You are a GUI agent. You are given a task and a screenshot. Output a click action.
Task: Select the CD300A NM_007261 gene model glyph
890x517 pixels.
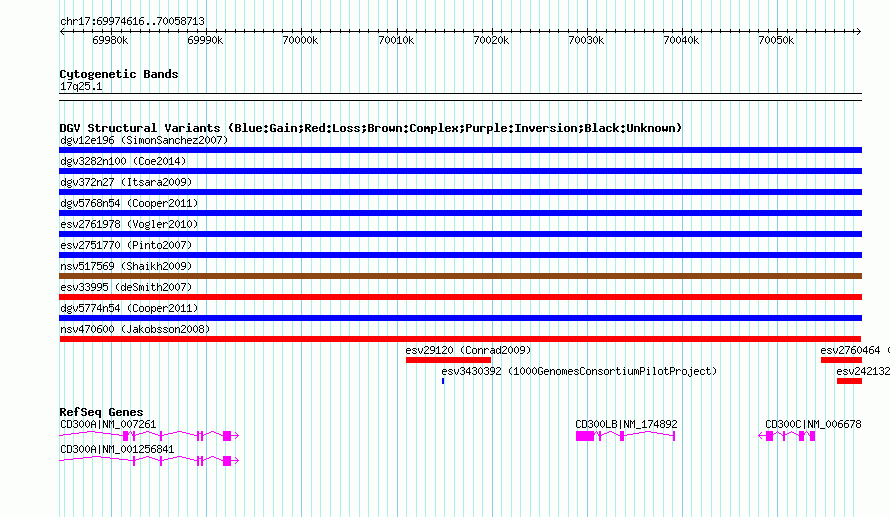pos(149,436)
